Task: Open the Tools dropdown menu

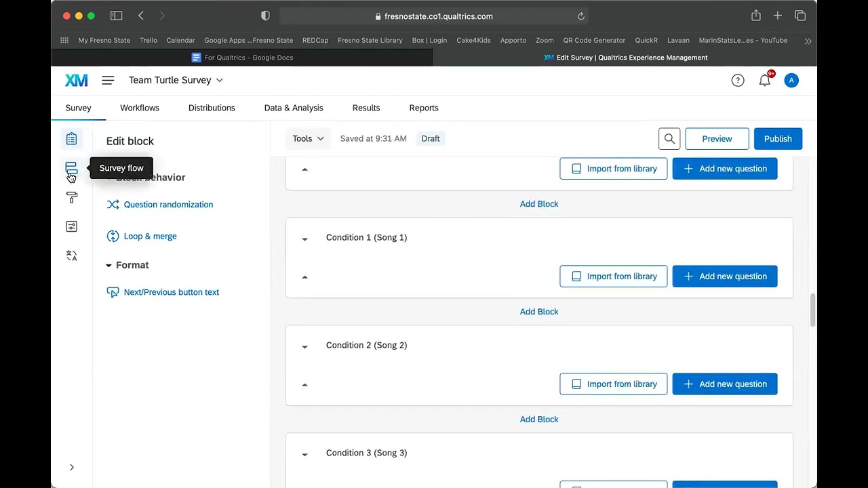Action: point(308,138)
